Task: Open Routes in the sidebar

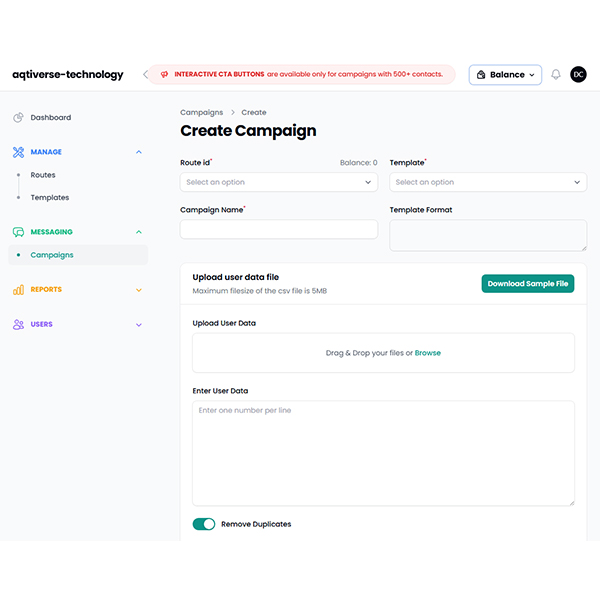Action: pyautogui.click(x=43, y=175)
